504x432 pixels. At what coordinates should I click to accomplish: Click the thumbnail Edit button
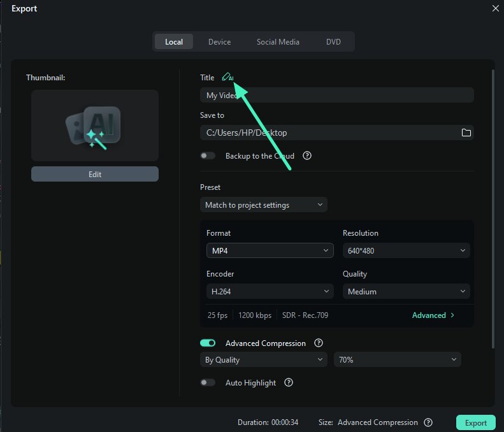coord(95,174)
